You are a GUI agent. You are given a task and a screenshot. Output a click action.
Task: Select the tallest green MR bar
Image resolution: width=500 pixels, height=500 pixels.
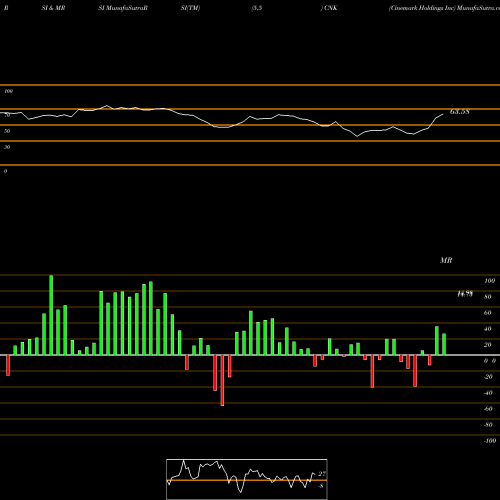point(51,315)
